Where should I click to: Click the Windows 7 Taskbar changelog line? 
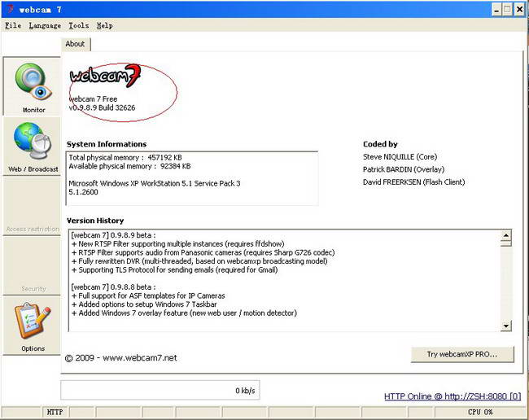144,304
